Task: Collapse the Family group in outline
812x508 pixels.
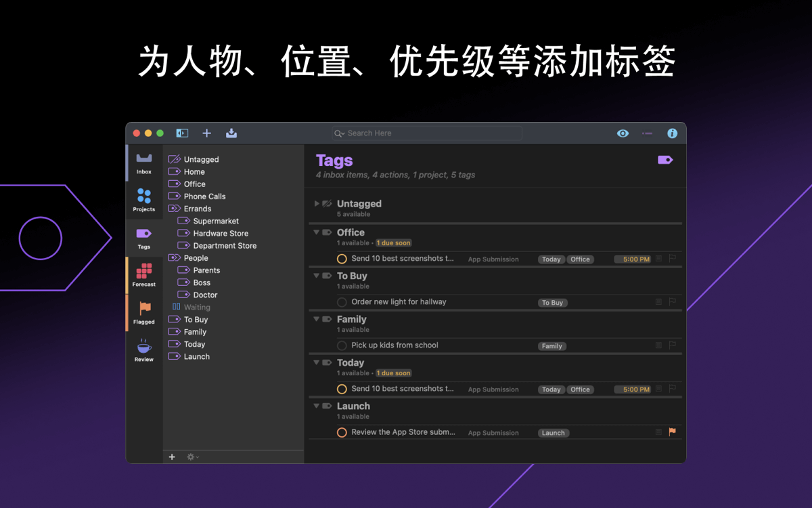Action: [x=316, y=319]
